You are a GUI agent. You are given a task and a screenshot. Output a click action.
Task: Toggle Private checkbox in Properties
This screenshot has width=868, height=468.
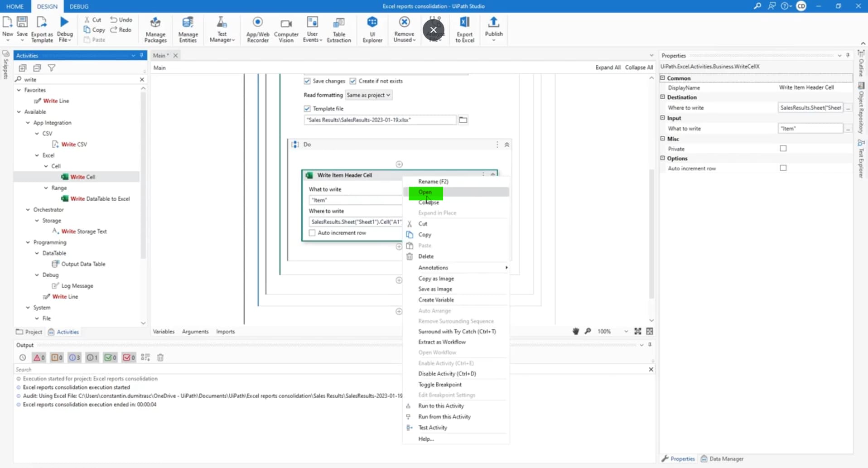click(783, 149)
